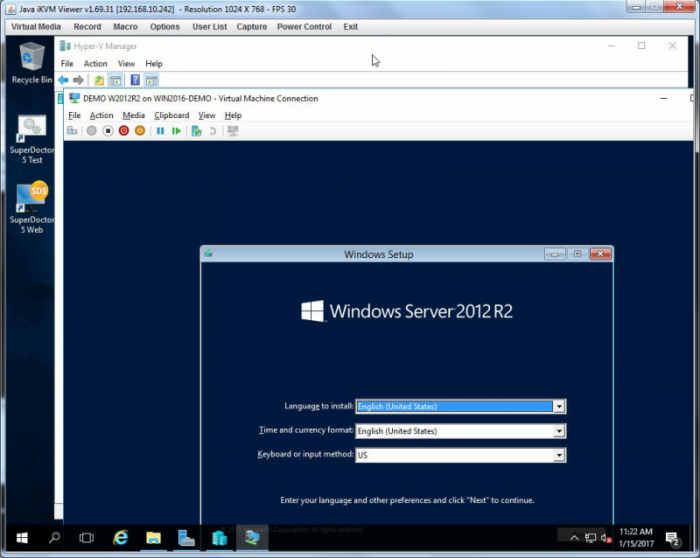Click taskbar search magnifier

click(54, 538)
